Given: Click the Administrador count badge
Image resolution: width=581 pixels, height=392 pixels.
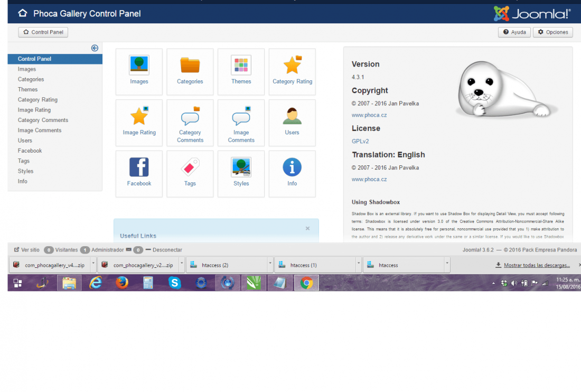Looking at the screenshot, I should point(85,250).
